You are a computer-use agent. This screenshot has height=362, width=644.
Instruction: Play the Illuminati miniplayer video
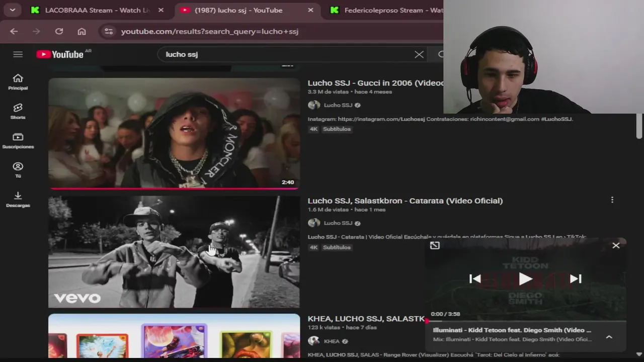(525, 279)
